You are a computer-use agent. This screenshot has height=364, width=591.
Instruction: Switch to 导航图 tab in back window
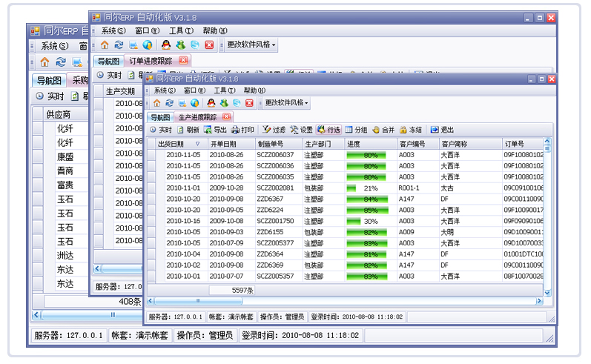tap(49, 80)
